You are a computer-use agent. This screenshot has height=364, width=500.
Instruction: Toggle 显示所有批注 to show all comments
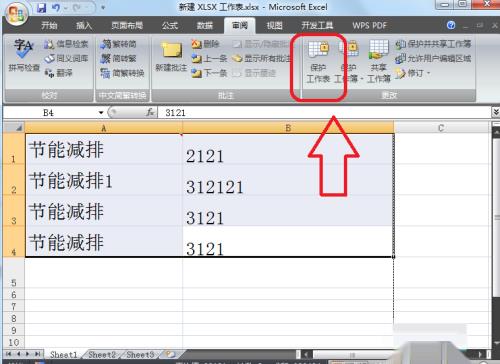[261, 58]
